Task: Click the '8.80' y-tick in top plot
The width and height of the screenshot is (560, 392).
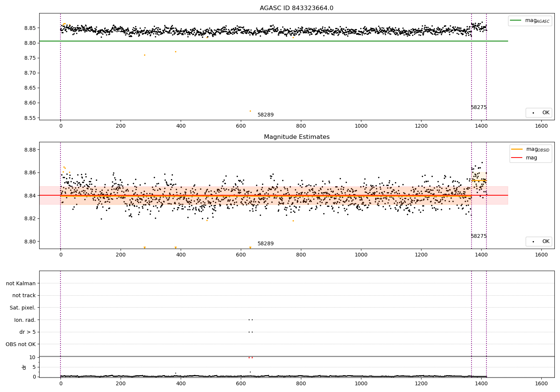Action: coord(30,43)
